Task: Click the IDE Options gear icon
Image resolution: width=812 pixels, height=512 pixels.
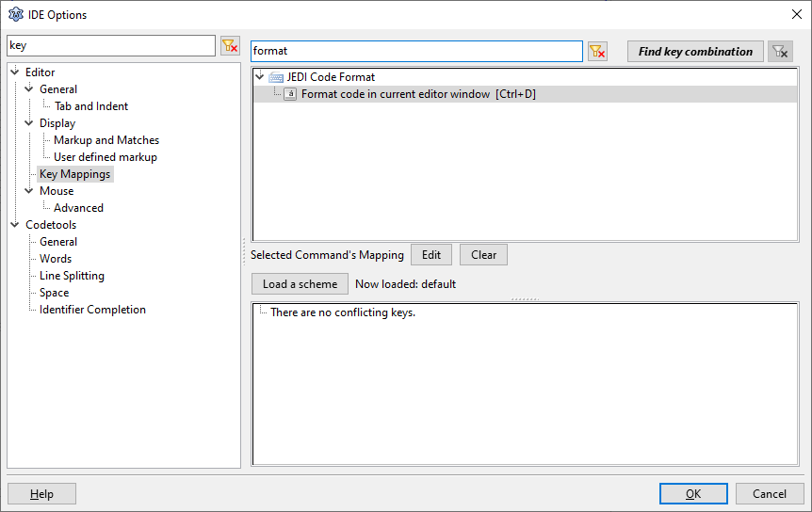Action: coord(16,14)
